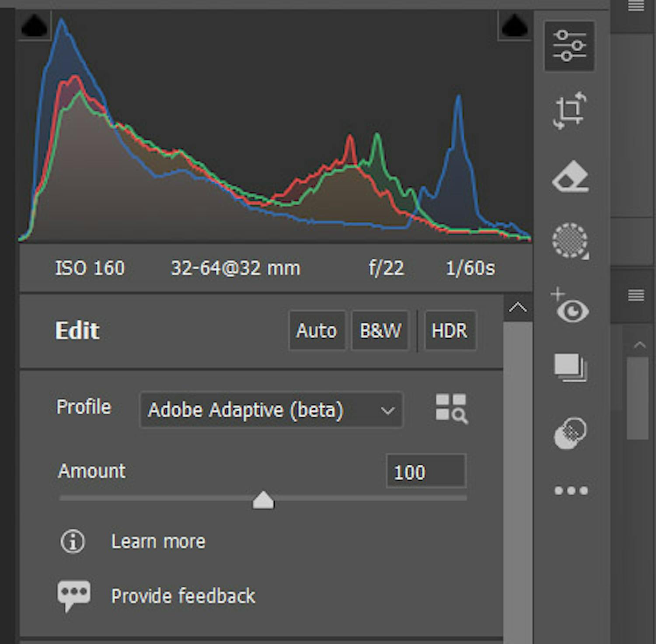The height and width of the screenshot is (644, 656).
Task: Enable HDR mode
Action: 450,331
